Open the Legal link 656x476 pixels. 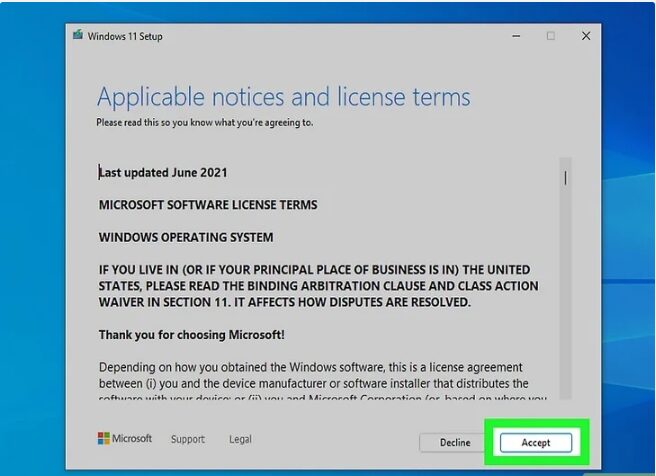[240, 439]
